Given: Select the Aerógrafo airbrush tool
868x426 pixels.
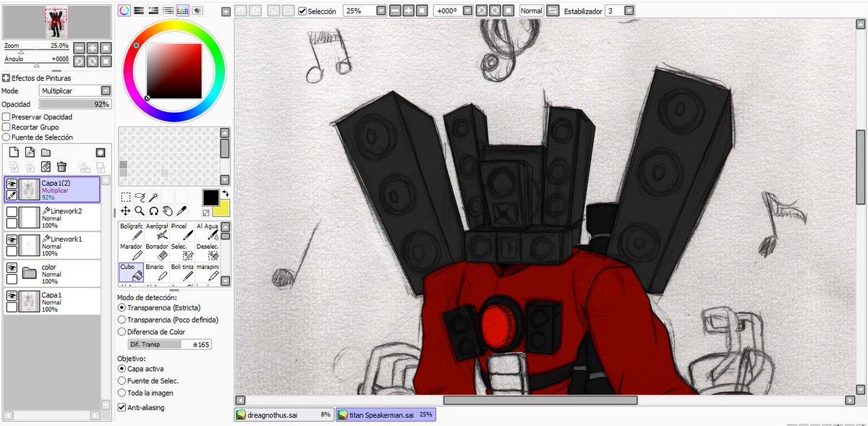Looking at the screenshot, I should (157, 231).
